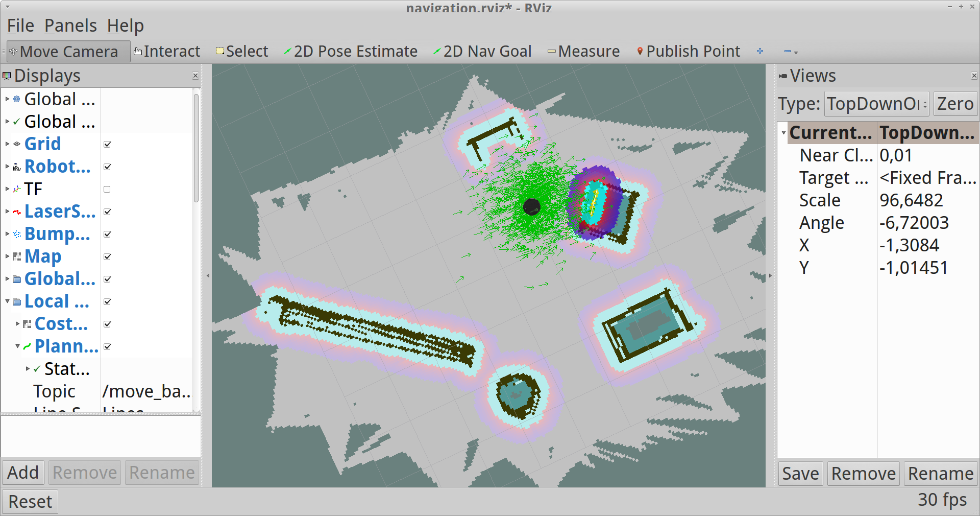Switch to the Interact tool

click(167, 52)
